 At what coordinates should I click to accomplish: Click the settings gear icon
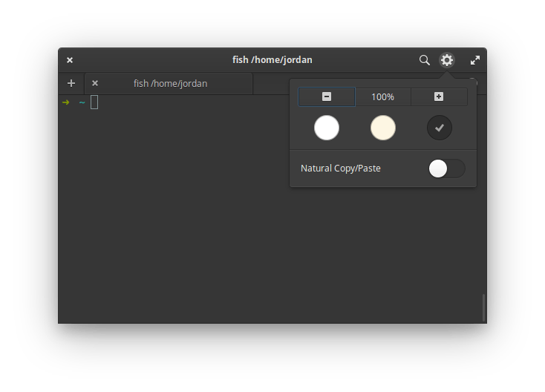click(x=447, y=60)
